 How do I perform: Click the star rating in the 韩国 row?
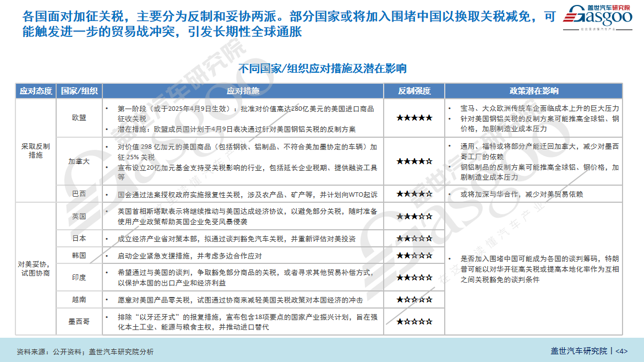click(414, 256)
